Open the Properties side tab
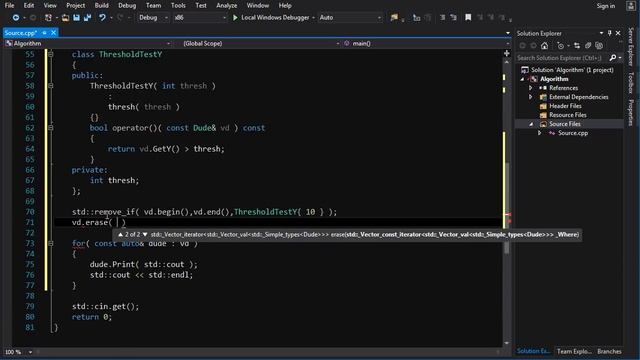 631,113
